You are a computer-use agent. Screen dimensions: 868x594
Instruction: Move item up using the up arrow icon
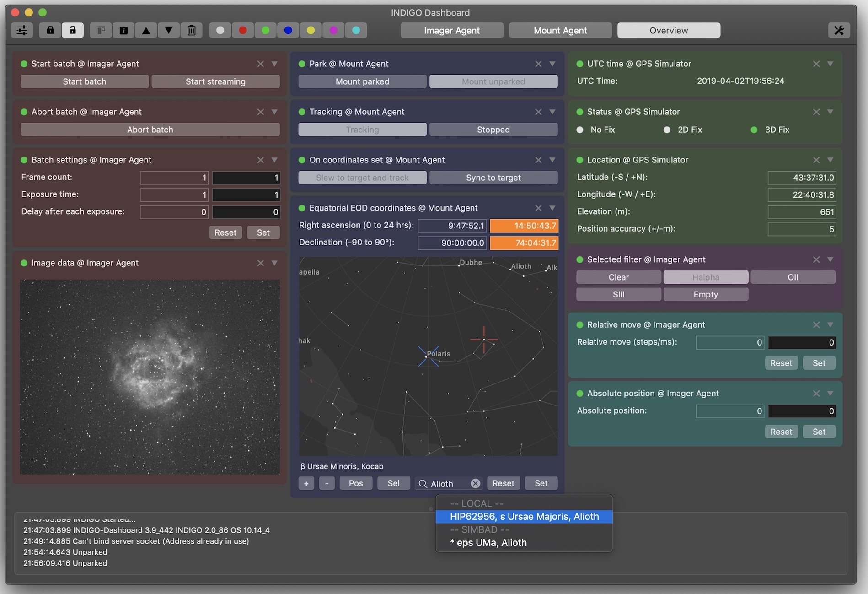click(146, 30)
